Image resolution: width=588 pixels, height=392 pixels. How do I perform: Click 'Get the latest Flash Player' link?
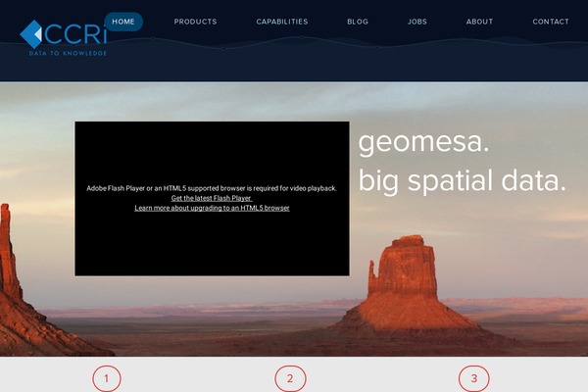[212, 198]
